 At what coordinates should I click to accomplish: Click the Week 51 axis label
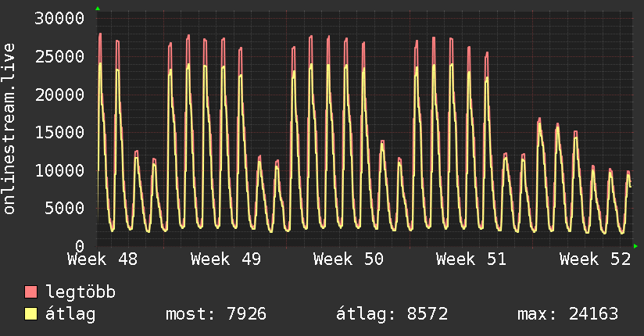[471, 259]
